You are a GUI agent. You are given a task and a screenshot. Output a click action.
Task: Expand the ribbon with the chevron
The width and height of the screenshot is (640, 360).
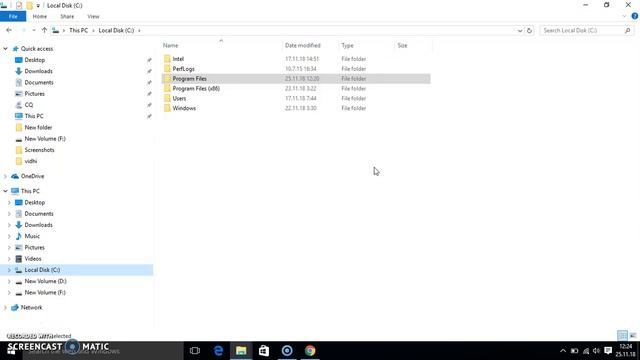pyautogui.click(x=624, y=16)
